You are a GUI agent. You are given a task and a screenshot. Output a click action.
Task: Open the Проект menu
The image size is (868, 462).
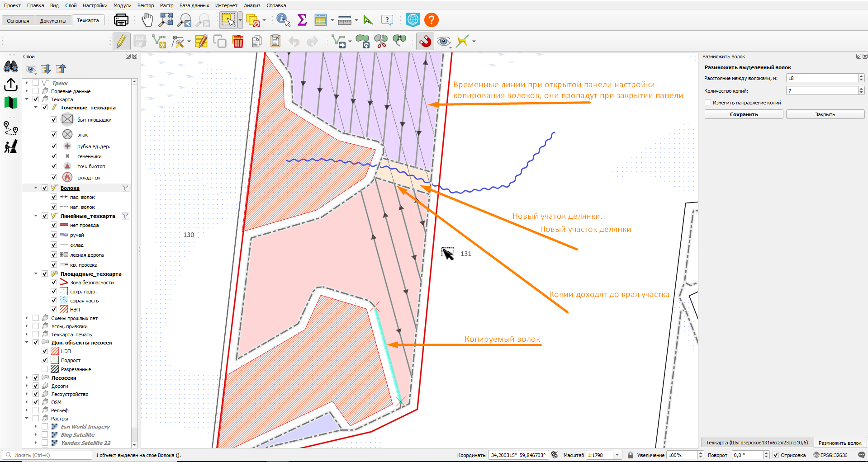13,5
